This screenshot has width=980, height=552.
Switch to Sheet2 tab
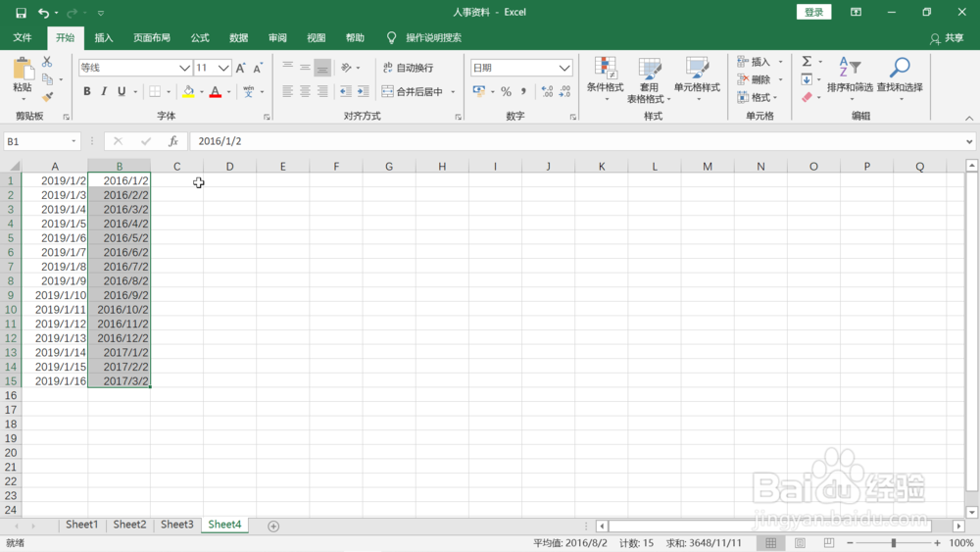pos(129,525)
